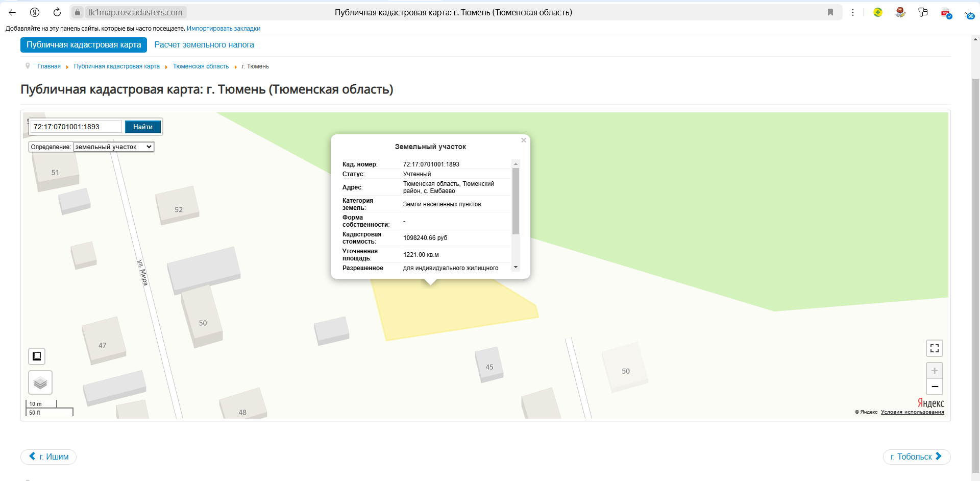Open the Yandex home icon in toolbar
This screenshot has height=481, width=980.
point(35,12)
